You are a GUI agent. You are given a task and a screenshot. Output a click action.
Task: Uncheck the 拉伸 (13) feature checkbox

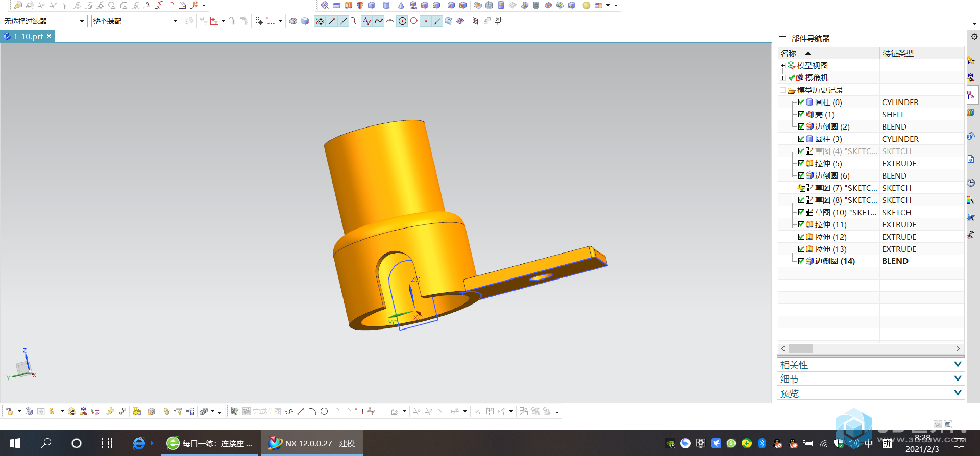coord(801,249)
